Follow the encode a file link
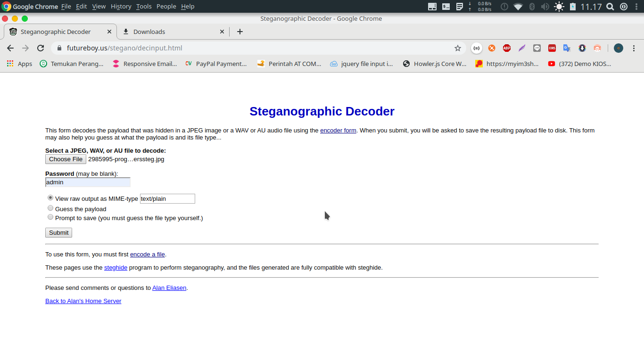644x362 pixels. [147, 254]
